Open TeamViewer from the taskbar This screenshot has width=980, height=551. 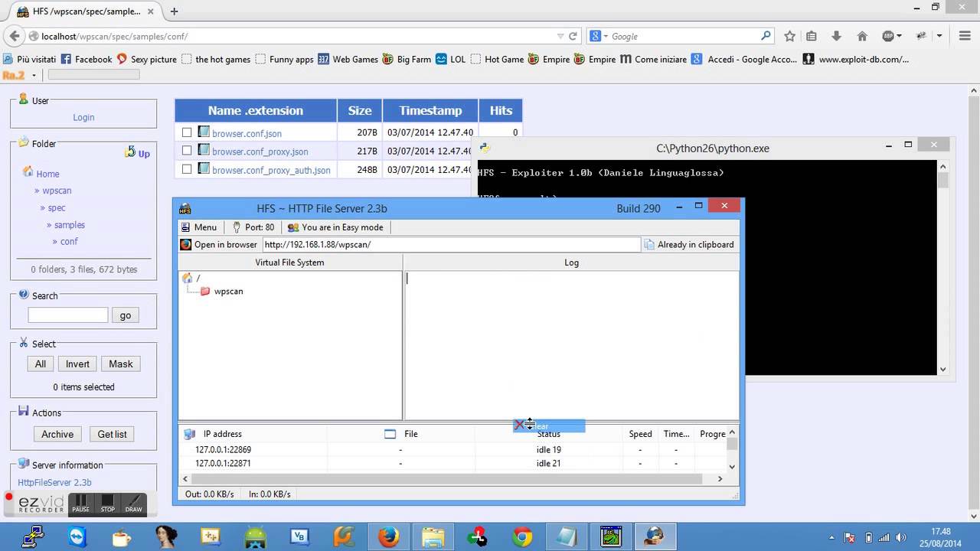click(78, 537)
